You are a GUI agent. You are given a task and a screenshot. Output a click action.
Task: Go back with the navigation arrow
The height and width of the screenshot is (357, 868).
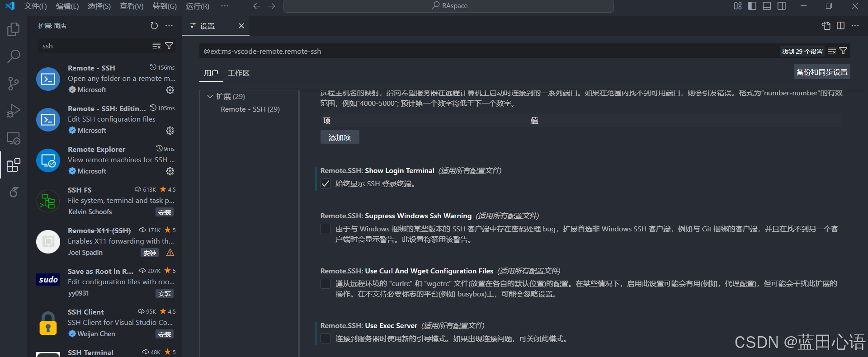point(257,6)
